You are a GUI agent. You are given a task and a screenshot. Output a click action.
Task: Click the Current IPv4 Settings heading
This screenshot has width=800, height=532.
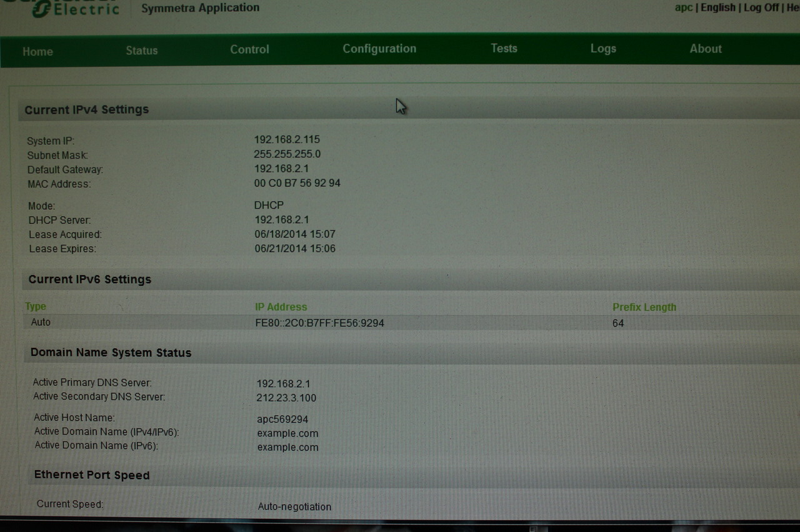coord(87,110)
